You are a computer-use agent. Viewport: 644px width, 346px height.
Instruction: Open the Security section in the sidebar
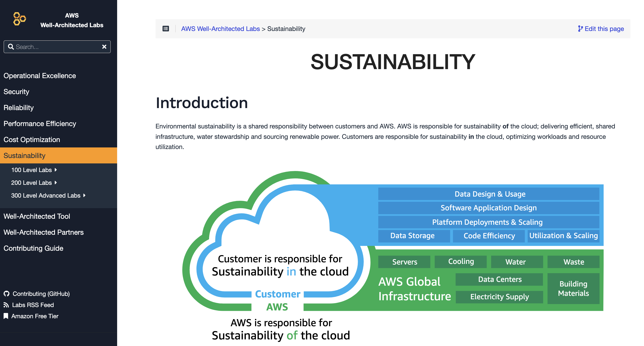click(16, 91)
